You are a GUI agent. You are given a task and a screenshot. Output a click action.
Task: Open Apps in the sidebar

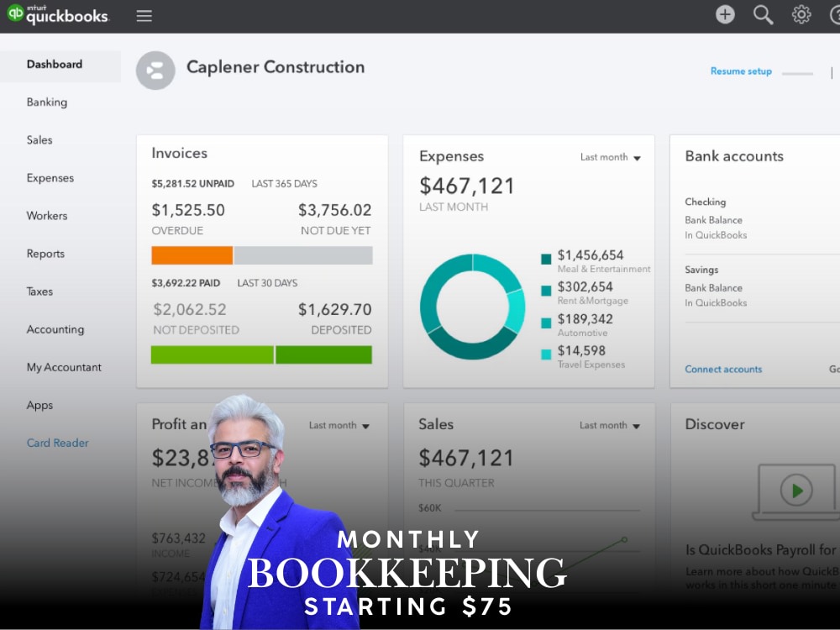[x=39, y=406]
